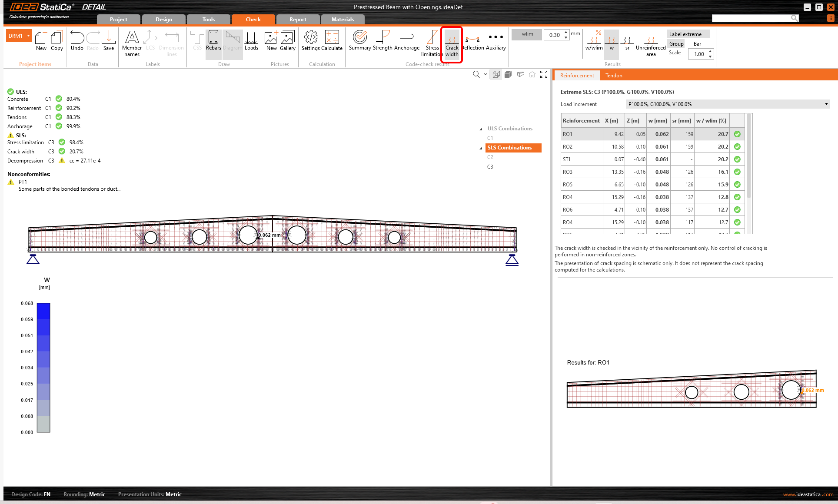The image size is (838, 504).
Task: Open the Load increment dropdown
Action: 826,104
